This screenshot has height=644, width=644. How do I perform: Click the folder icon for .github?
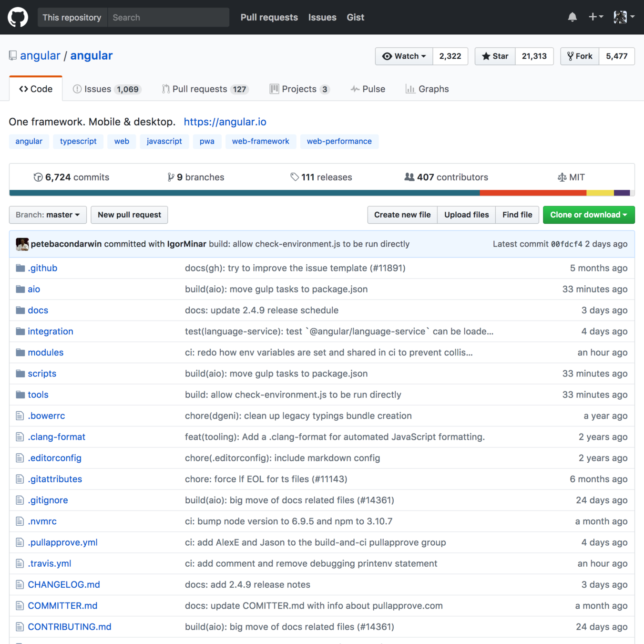point(20,268)
